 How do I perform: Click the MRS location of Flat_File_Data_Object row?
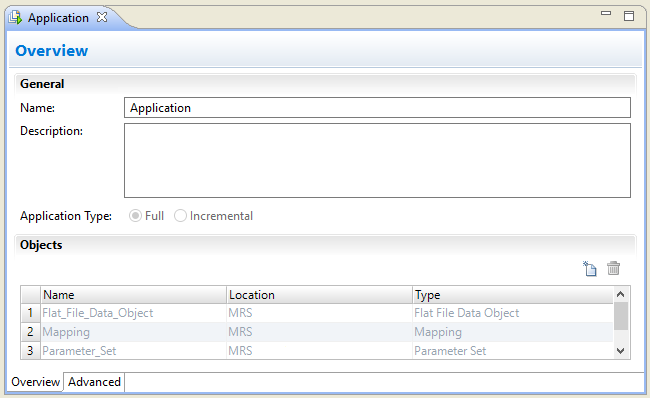(x=320, y=313)
